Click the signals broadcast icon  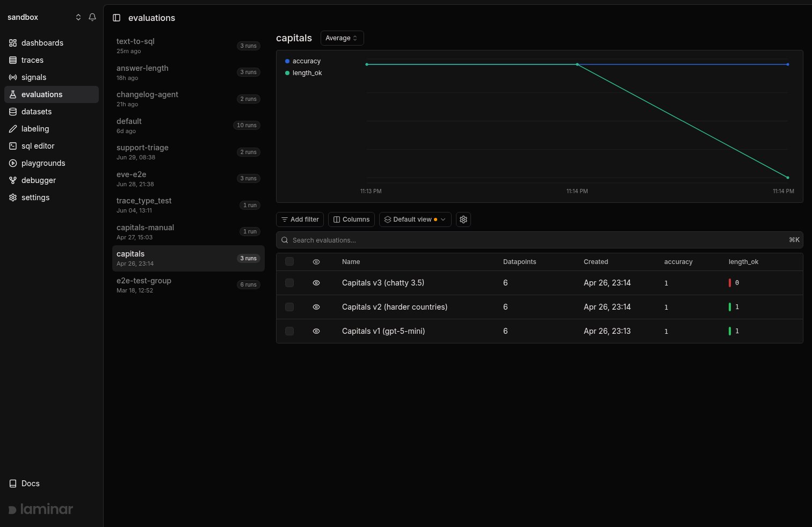tap(13, 77)
